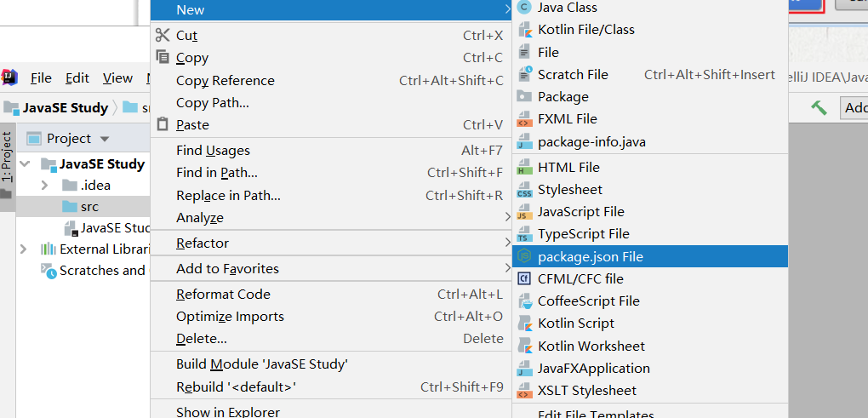Expand the .idea folder node
Viewport: 868px width, 418px height.
click(x=45, y=185)
